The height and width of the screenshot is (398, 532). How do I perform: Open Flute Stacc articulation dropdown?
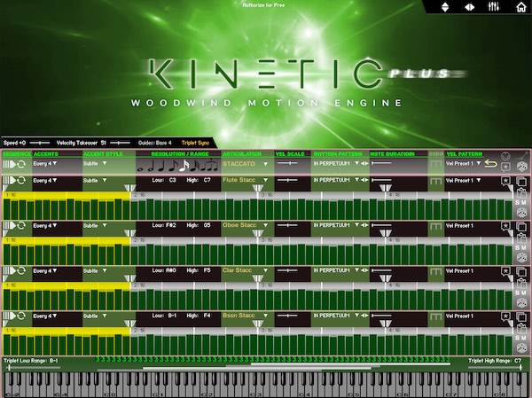245,180
